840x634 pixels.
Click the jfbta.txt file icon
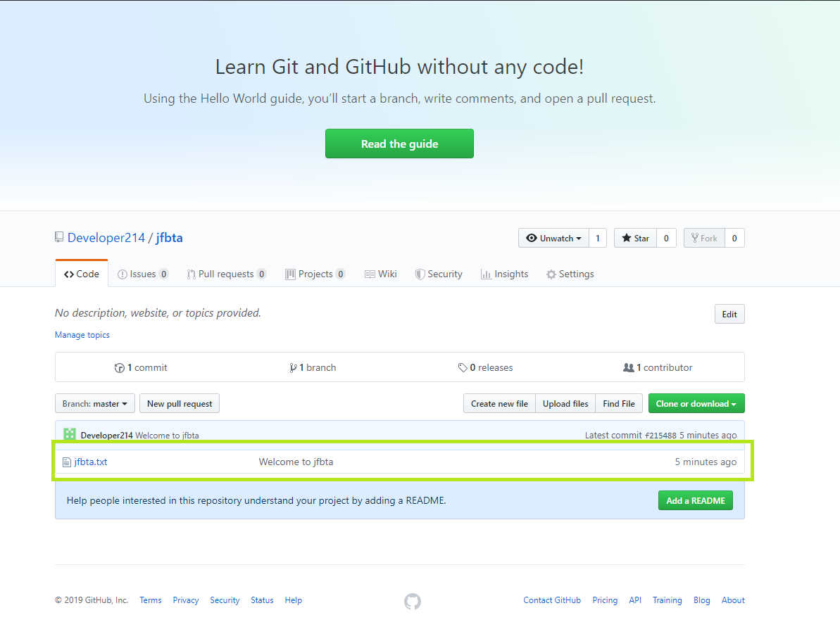click(66, 462)
